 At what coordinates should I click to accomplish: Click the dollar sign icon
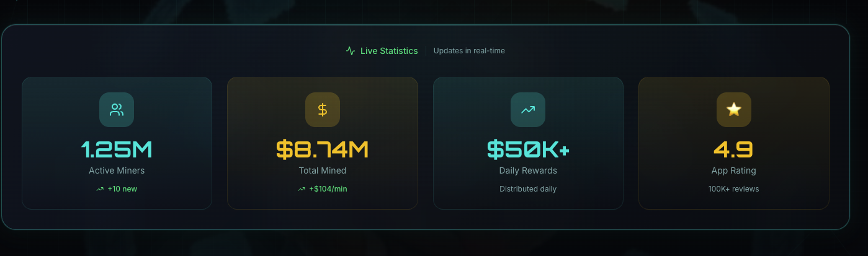point(322,110)
